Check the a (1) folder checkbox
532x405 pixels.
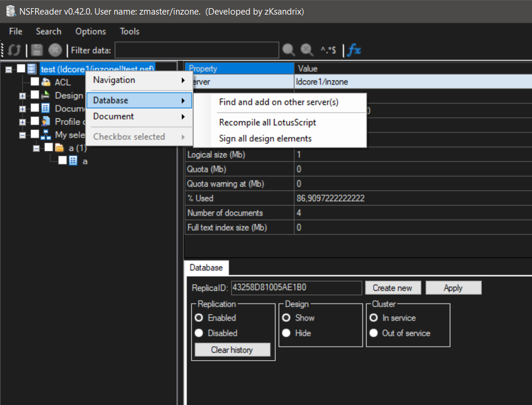pyautogui.click(x=49, y=147)
